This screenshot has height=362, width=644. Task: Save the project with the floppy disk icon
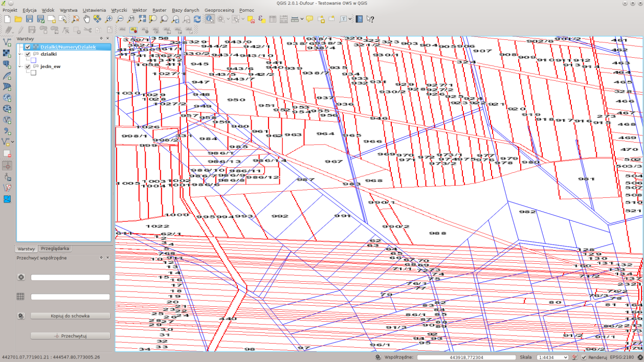click(x=29, y=19)
